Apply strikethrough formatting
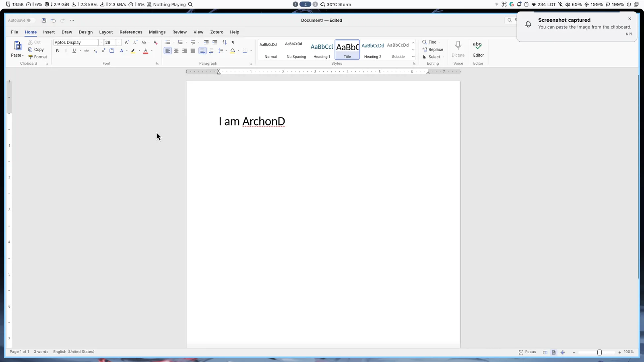The width and height of the screenshot is (644, 362). pyautogui.click(x=87, y=51)
